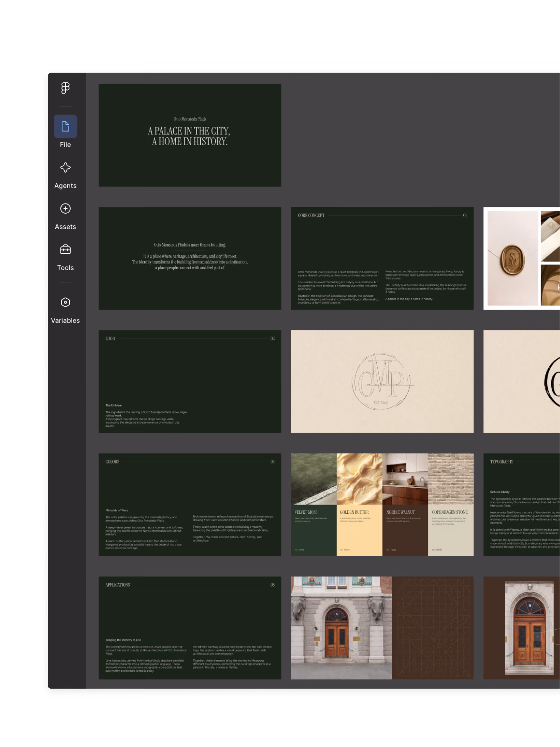Viewport: 560px width, 747px height.
Task: Select the 'A Palace in the City' title slide
Action: point(190,135)
